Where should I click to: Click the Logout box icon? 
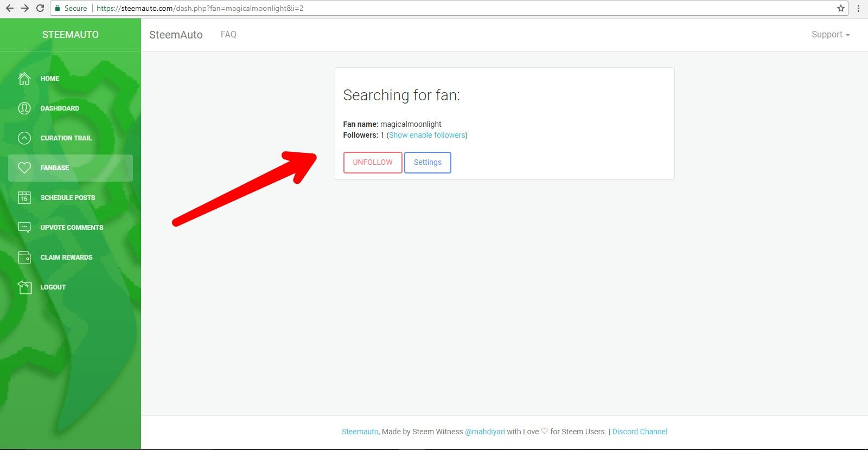tap(24, 287)
